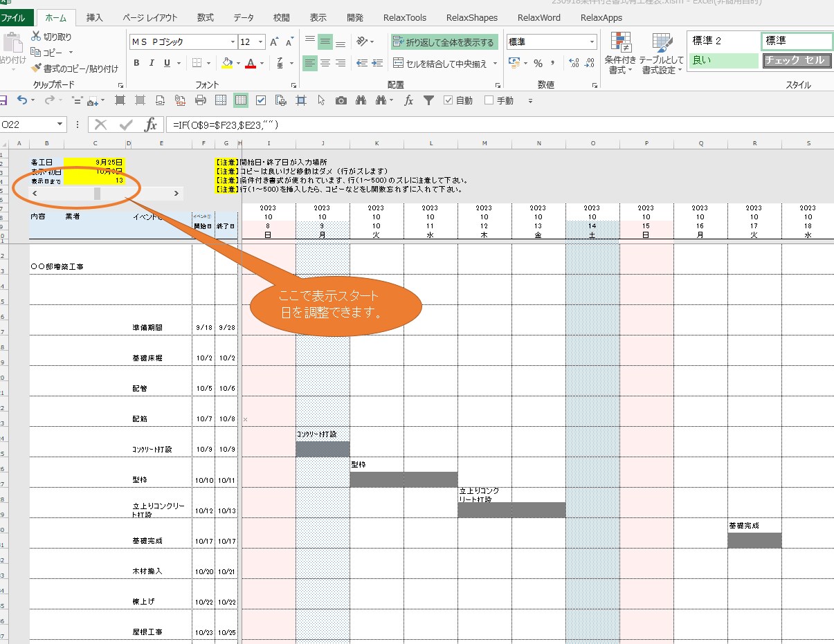The height and width of the screenshot is (644, 834).
Task: Click the print icon in quick access toolbar
Action: tap(201, 100)
